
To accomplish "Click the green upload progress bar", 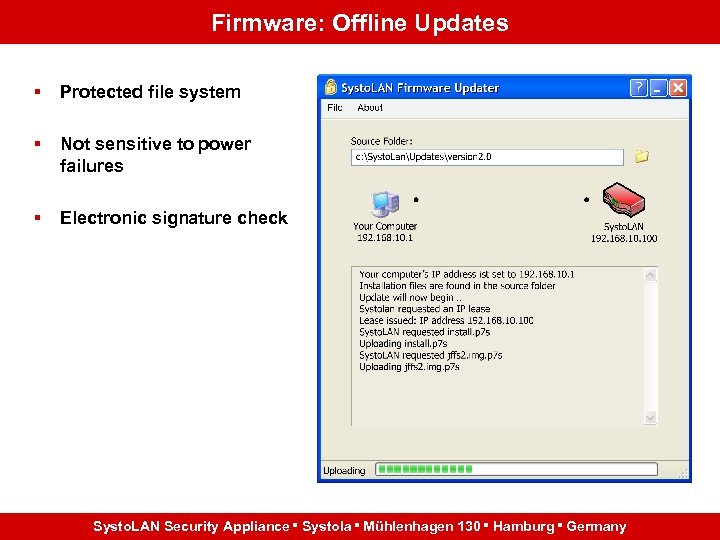I will coord(516,469).
